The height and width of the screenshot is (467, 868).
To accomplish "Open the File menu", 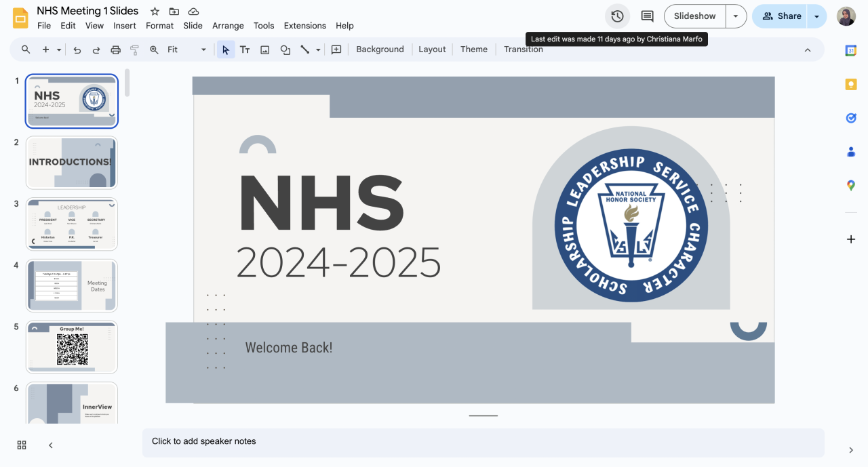I will (x=44, y=26).
